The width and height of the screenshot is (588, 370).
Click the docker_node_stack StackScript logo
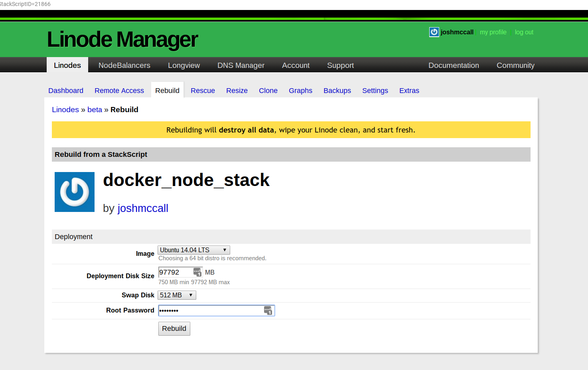pyautogui.click(x=74, y=192)
